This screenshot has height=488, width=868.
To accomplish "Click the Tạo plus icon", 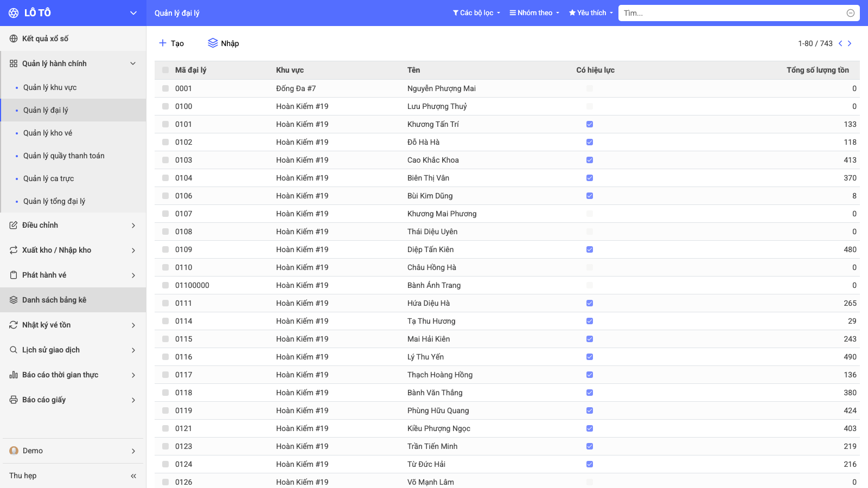I will pyautogui.click(x=162, y=43).
